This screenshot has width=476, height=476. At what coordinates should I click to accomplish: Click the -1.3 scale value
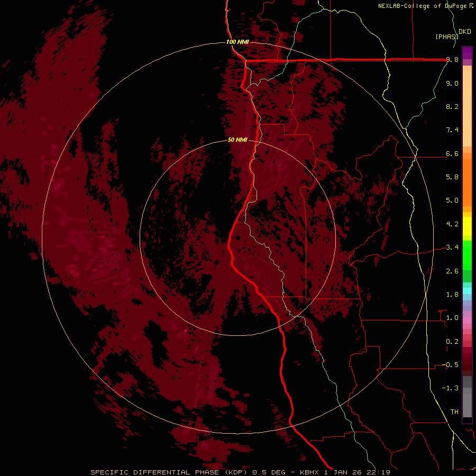tap(451, 388)
